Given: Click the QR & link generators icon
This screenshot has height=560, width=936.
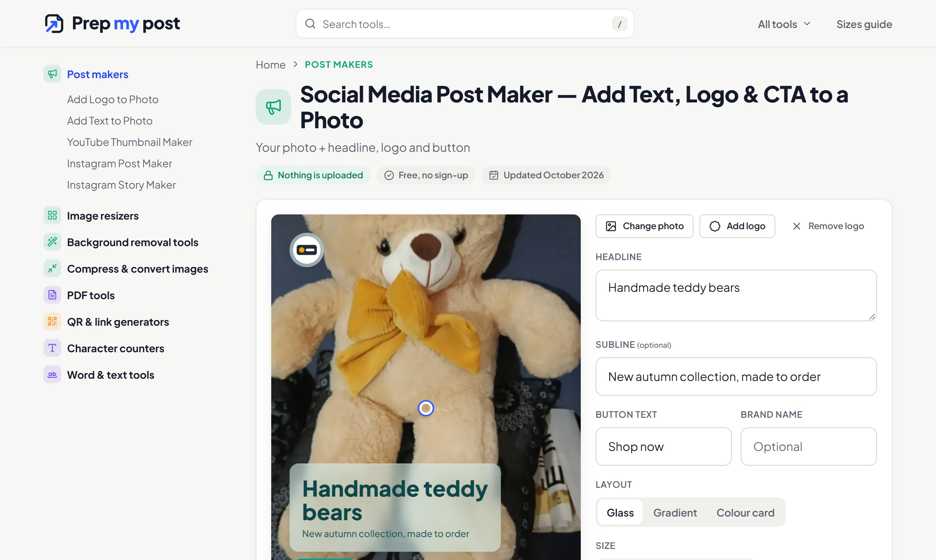Looking at the screenshot, I should click(x=52, y=322).
